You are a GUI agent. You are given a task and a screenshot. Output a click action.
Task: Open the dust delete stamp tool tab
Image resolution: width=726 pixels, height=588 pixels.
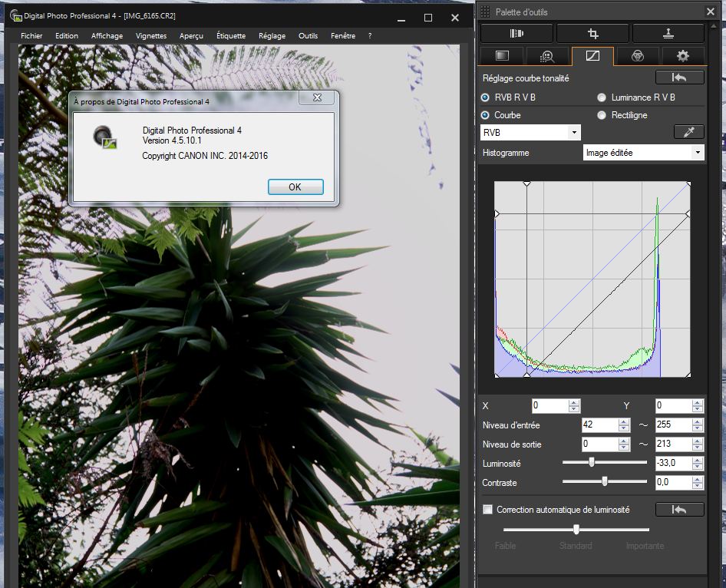click(x=668, y=33)
